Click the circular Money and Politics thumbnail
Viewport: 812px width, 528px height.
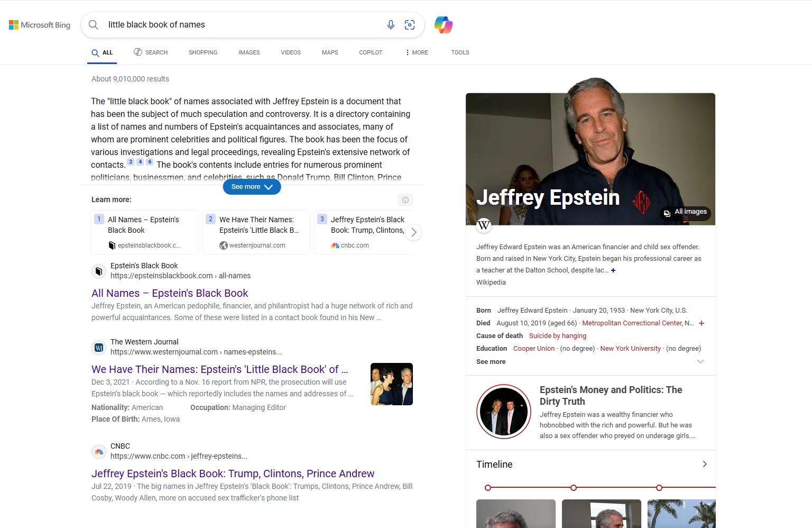click(x=504, y=412)
